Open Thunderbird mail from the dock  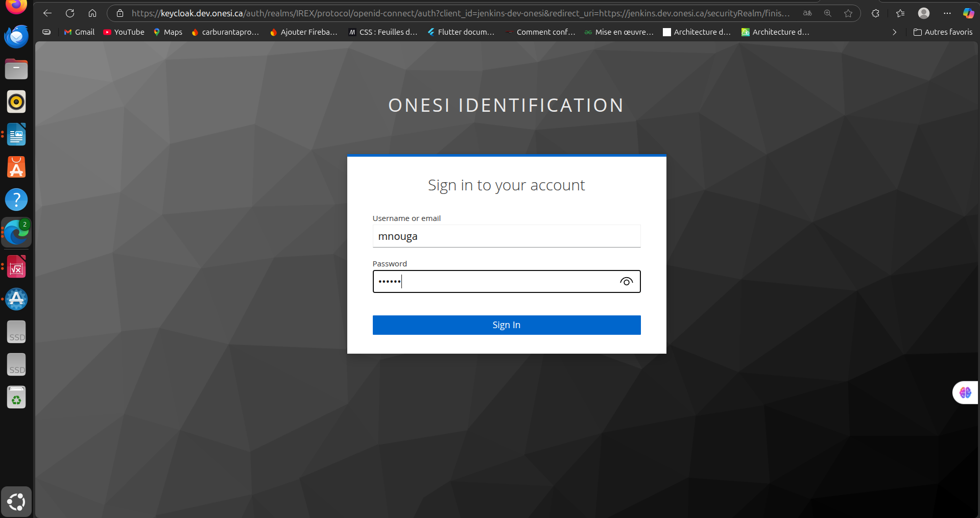pos(16,36)
